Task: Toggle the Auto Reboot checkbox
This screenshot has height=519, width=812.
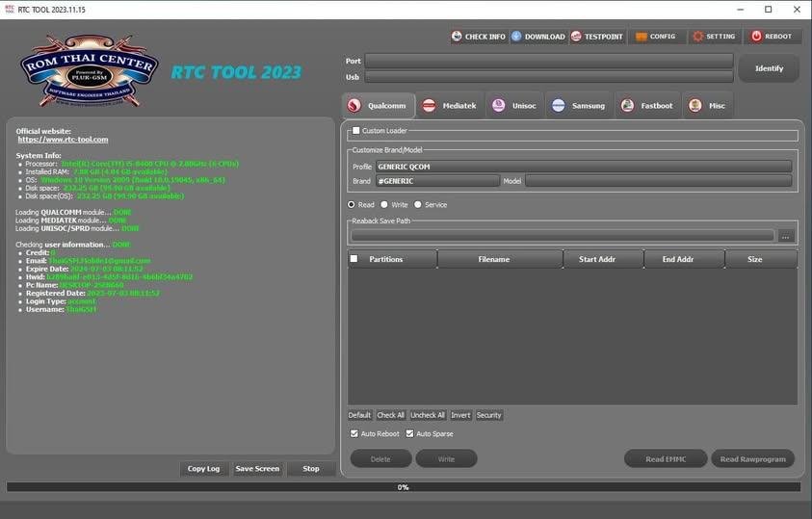Action: click(354, 433)
